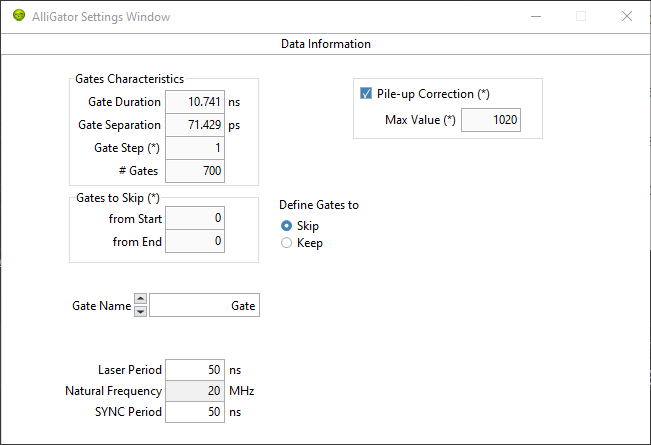Screen dimensions: 651x445
Task: Click the from End skip field
Action: (x=195, y=241)
